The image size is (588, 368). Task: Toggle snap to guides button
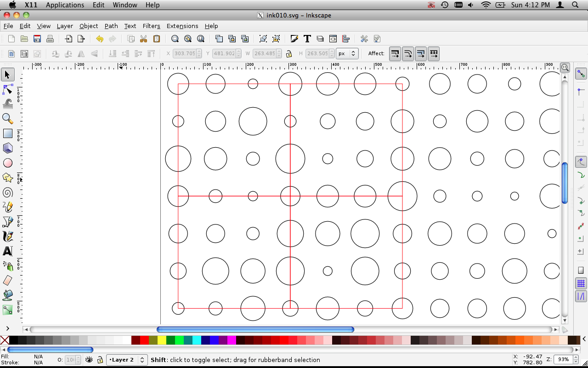(581, 296)
